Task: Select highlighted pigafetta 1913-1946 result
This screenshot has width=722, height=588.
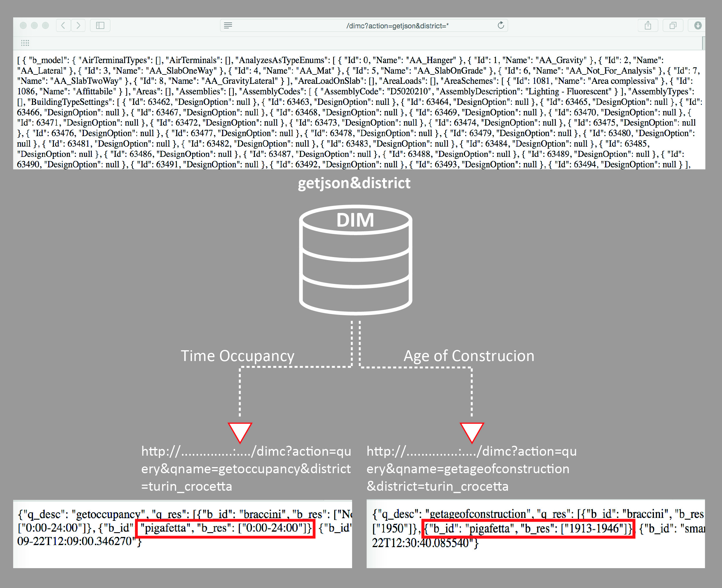Action: click(529, 528)
